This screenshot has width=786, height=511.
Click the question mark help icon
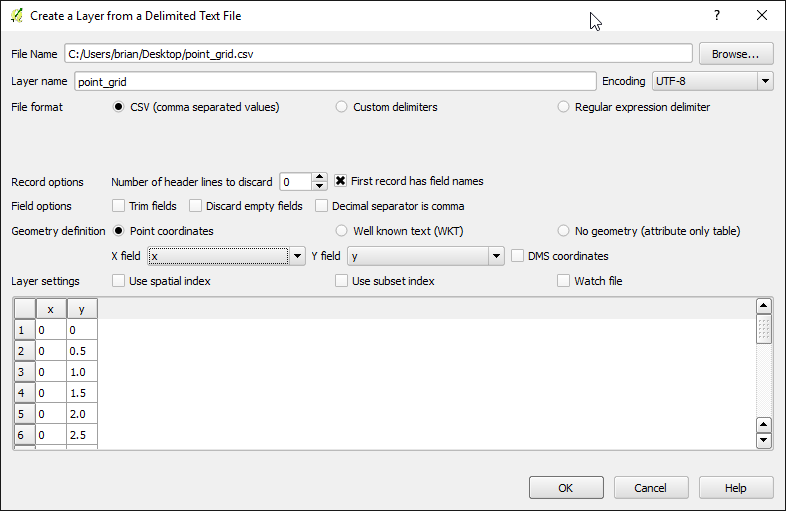[x=717, y=16]
